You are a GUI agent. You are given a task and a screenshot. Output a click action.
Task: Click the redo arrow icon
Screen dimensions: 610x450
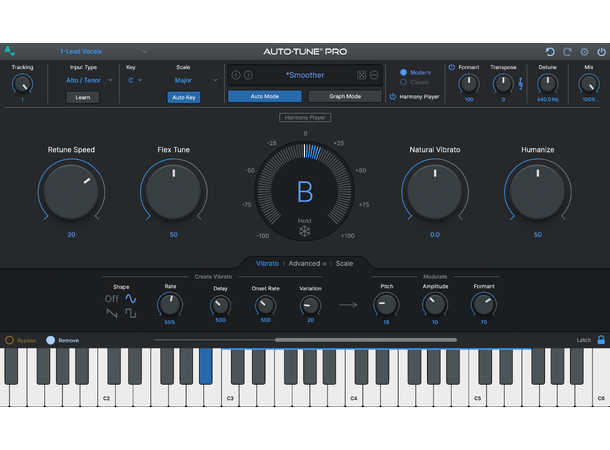[567, 52]
